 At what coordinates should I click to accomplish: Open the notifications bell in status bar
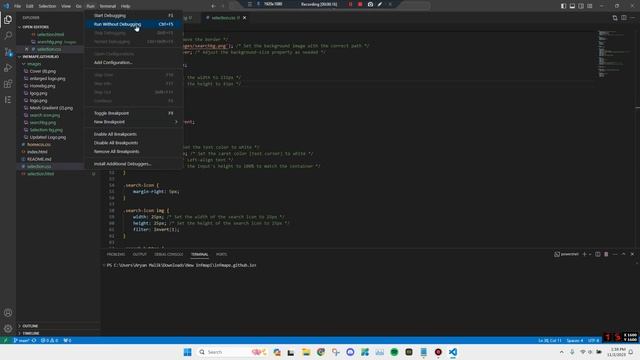coord(632,352)
